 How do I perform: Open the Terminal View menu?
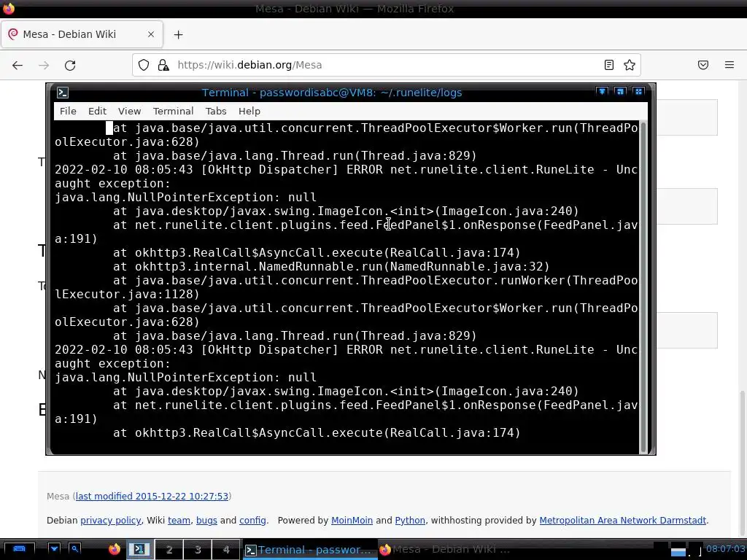pyautogui.click(x=129, y=111)
